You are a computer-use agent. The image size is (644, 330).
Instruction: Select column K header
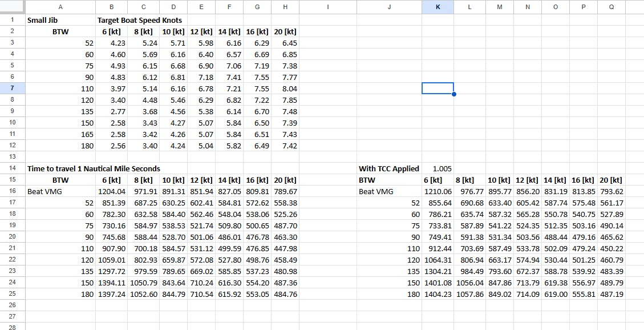tap(438, 6)
